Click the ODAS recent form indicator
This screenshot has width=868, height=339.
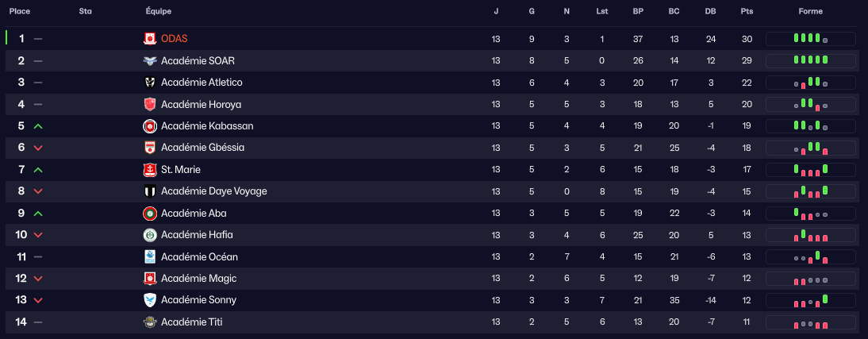(x=810, y=39)
